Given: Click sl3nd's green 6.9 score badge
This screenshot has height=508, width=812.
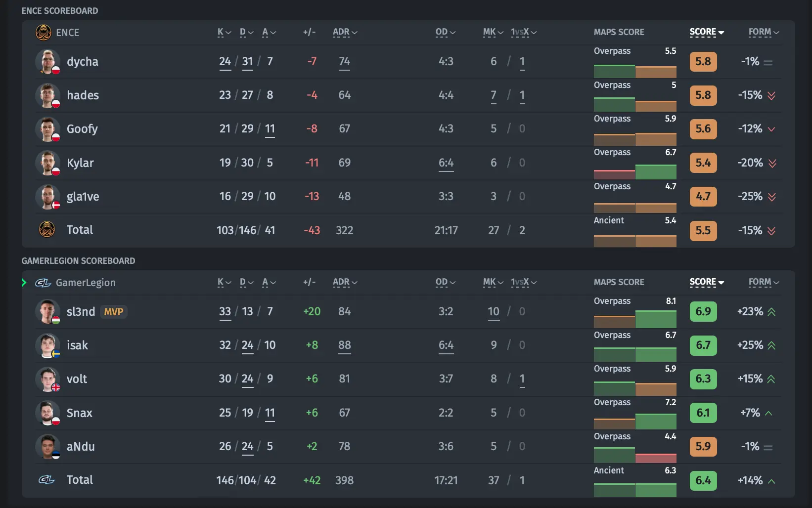Looking at the screenshot, I should click(703, 312).
